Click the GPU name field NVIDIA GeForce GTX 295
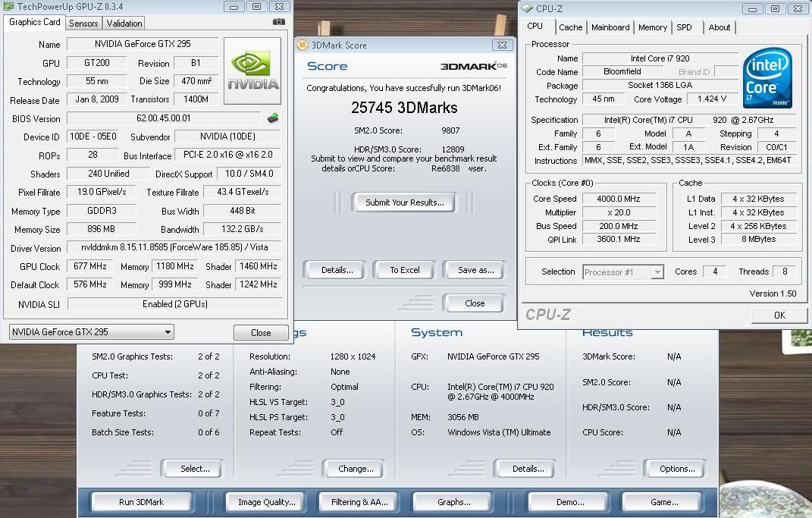Image resolution: width=812 pixels, height=518 pixels. [143, 44]
